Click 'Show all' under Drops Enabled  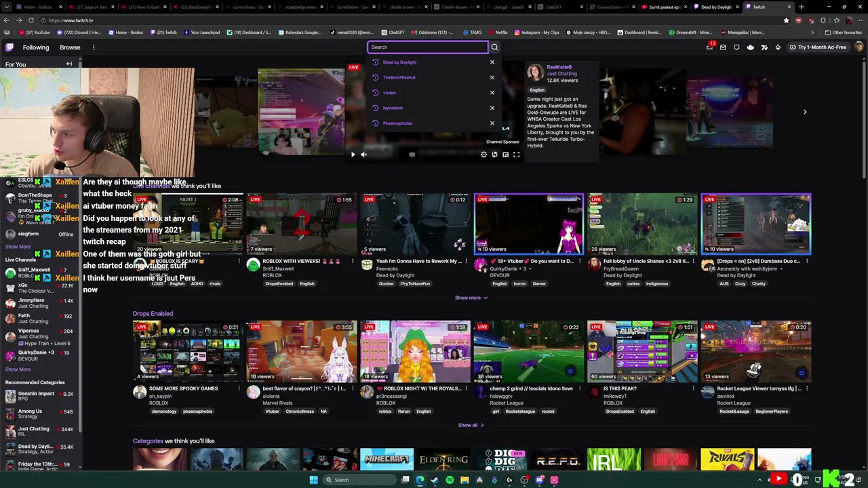[x=471, y=425]
